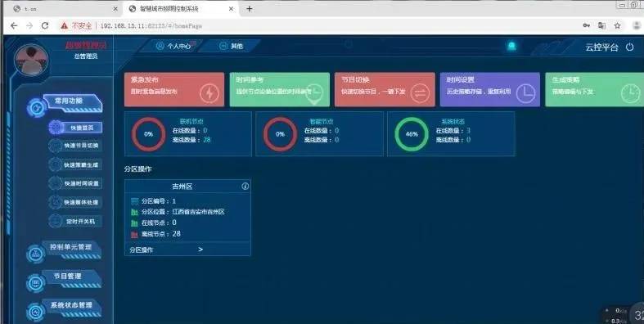Viewport: 644px width, 324px height.
Task: Click the 节目切换 swap arrows icon
Action: 420,93
